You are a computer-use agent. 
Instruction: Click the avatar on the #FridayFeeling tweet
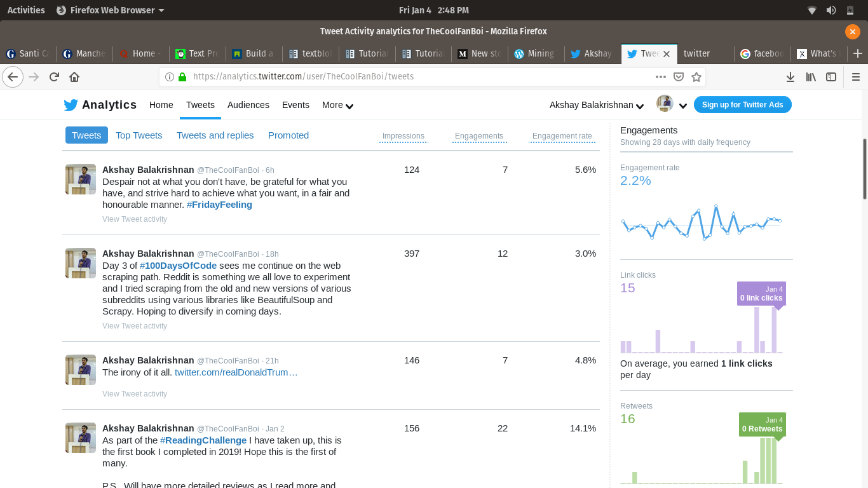(81, 179)
